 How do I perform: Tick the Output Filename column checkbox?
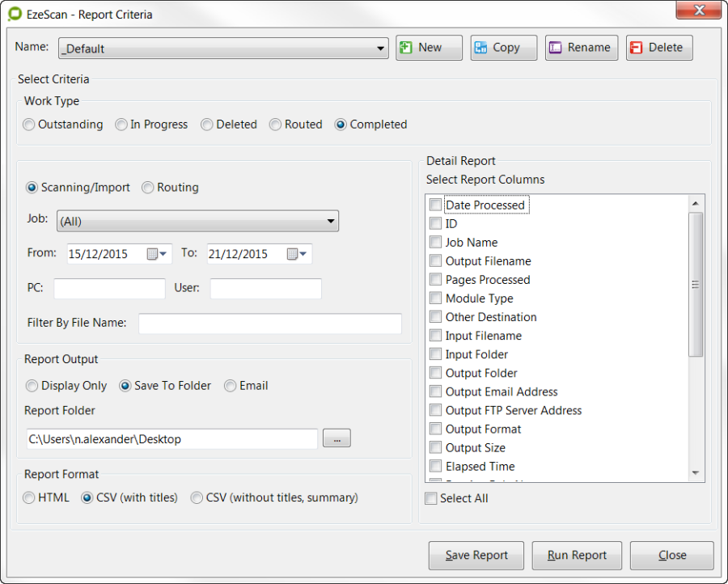click(436, 261)
